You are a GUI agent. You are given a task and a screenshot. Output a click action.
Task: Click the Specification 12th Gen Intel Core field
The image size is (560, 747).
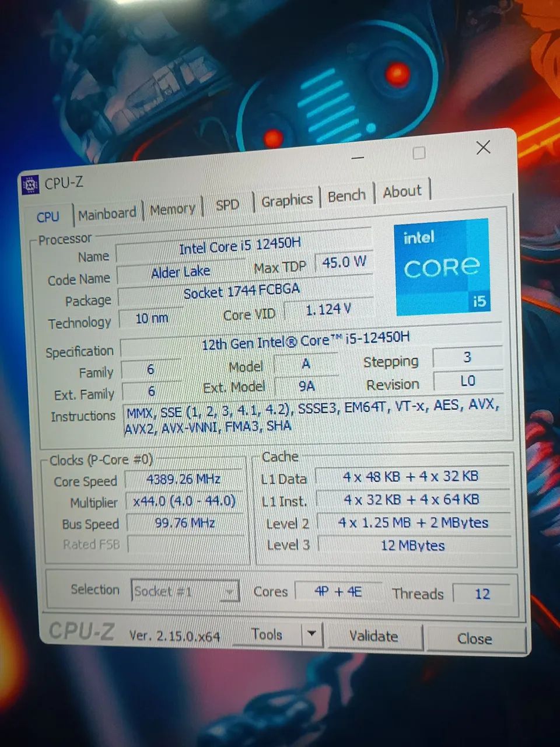click(x=311, y=340)
